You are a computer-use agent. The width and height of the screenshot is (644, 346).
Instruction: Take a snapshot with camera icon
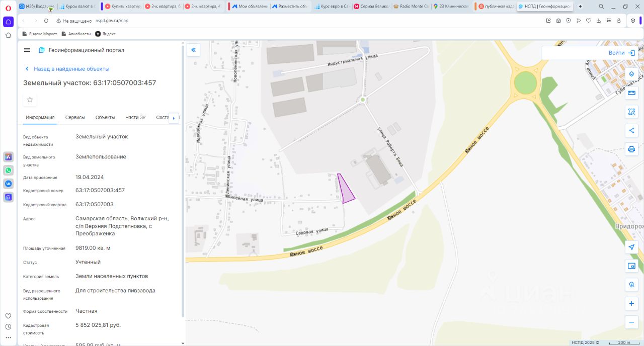click(558, 21)
